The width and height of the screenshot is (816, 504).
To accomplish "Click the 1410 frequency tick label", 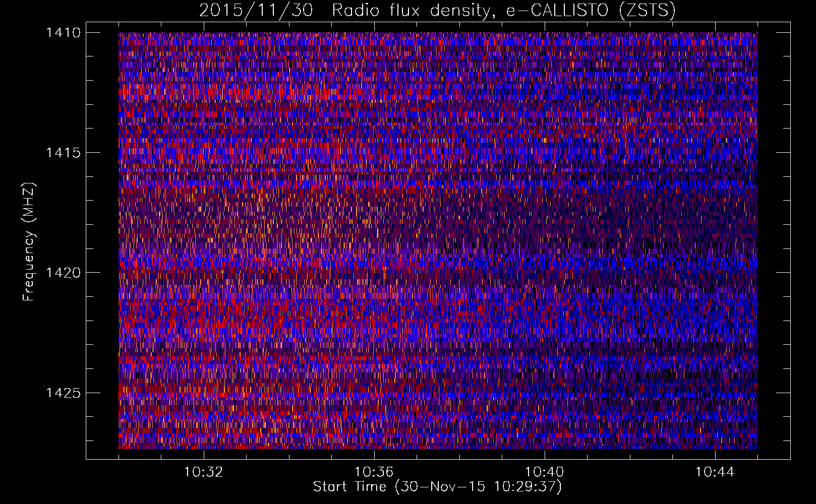I will point(63,33).
